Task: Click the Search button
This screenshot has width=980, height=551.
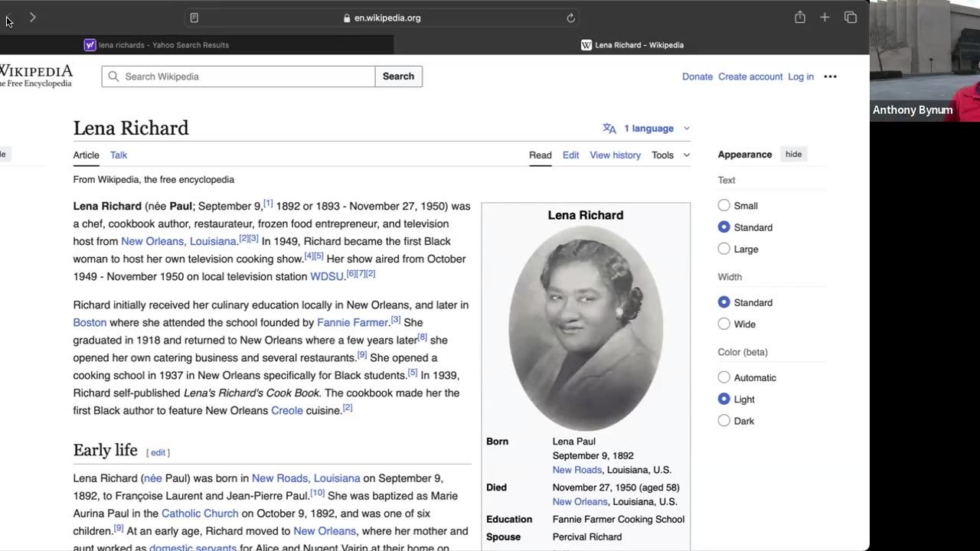Action: [x=398, y=77]
